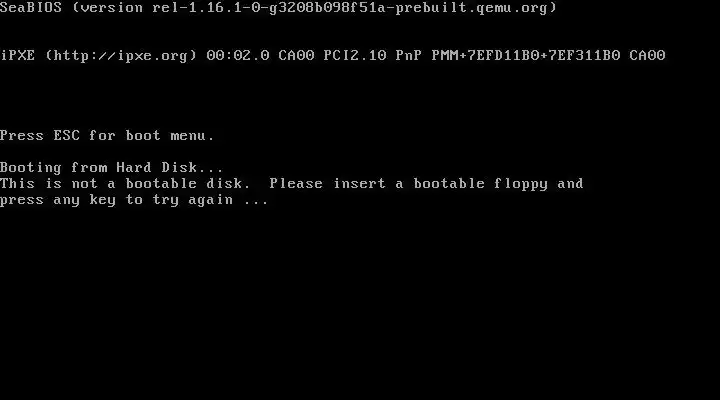Click the word 'iPXE' at line start
The height and width of the screenshot is (400, 720).
(17, 56)
